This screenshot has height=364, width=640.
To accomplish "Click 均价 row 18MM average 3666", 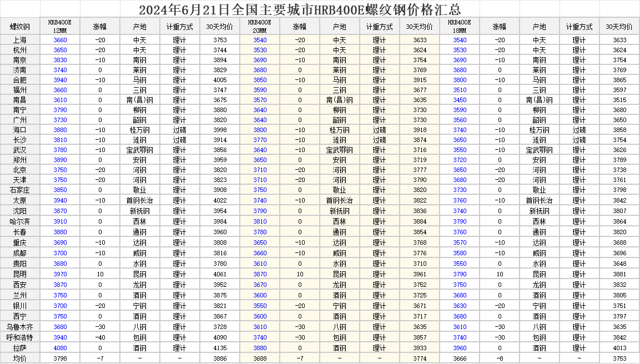I will pyautogui.click(x=460, y=358).
